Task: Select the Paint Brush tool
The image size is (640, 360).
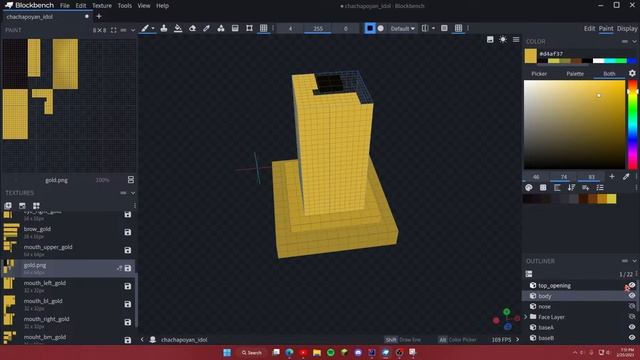Action: [x=144, y=28]
